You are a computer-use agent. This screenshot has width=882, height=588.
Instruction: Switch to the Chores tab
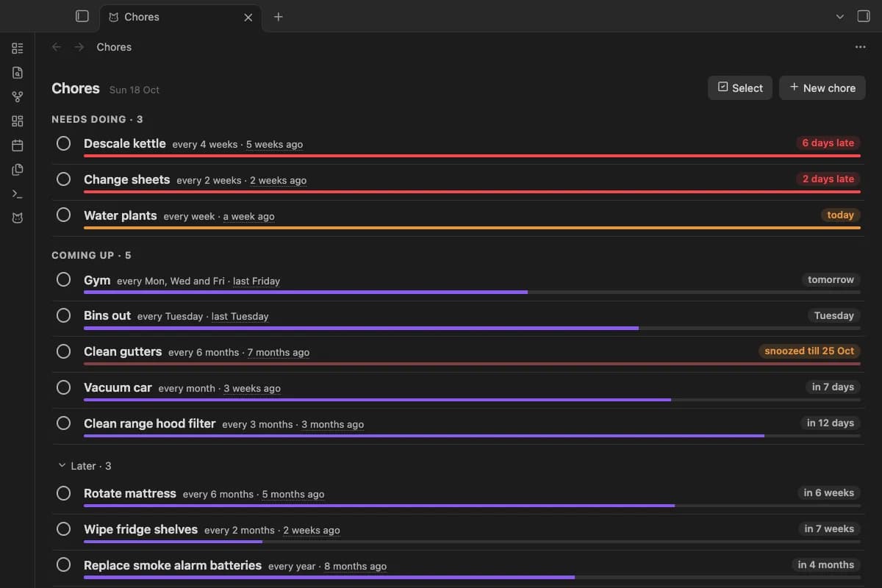181,17
